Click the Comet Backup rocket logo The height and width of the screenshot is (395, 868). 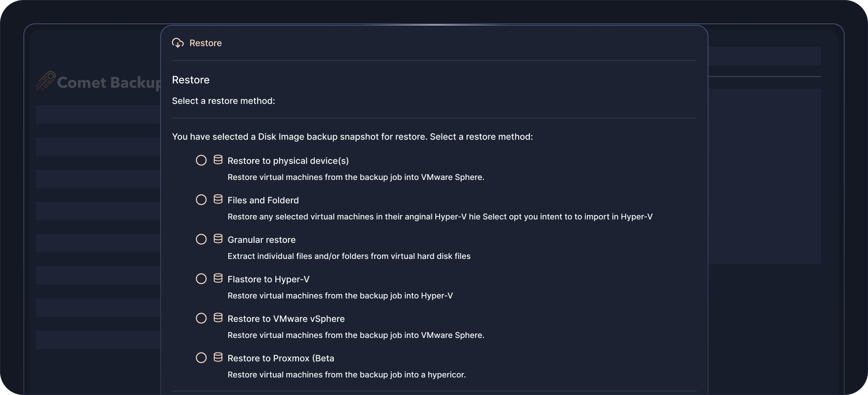pos(45,81)
